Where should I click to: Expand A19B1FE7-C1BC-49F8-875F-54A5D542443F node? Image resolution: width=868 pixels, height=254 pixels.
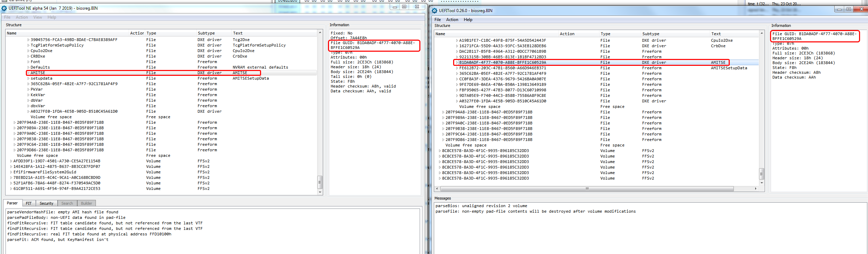click(x=457, y=40)
